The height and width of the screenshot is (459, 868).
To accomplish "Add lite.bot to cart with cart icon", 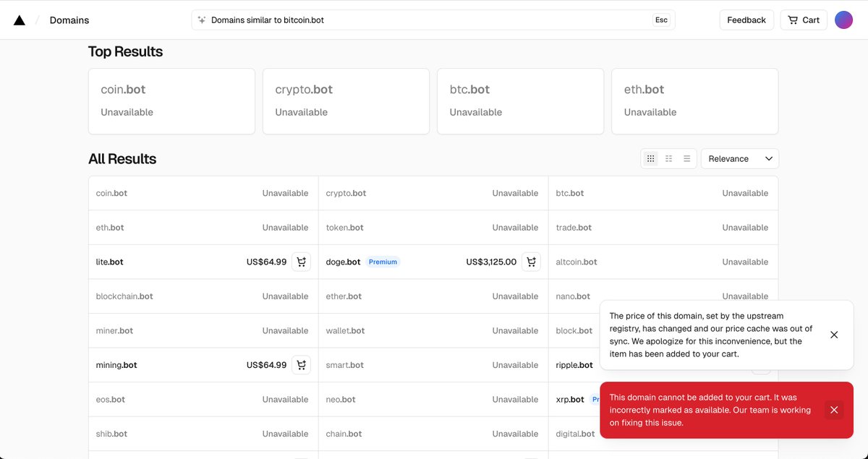I will [x=301, y=261].
